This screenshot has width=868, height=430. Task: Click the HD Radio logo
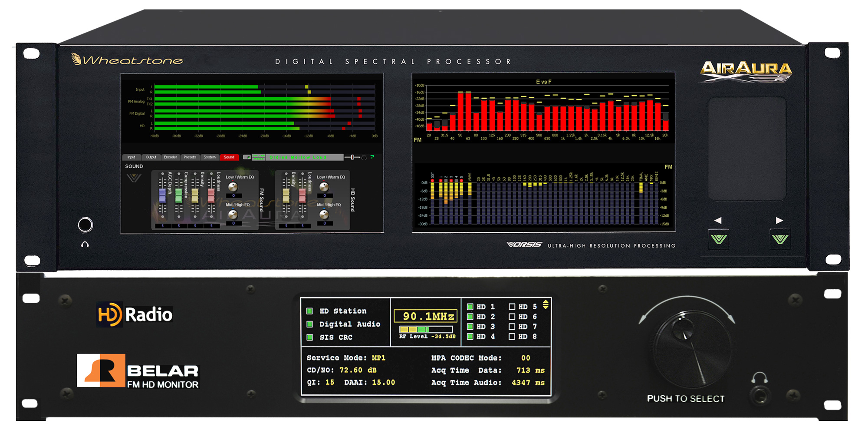(135, 314)
